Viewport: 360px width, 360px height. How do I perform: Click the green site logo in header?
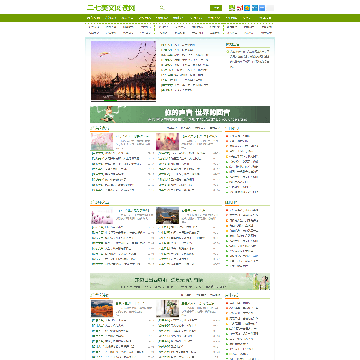[x=111, y=8]
